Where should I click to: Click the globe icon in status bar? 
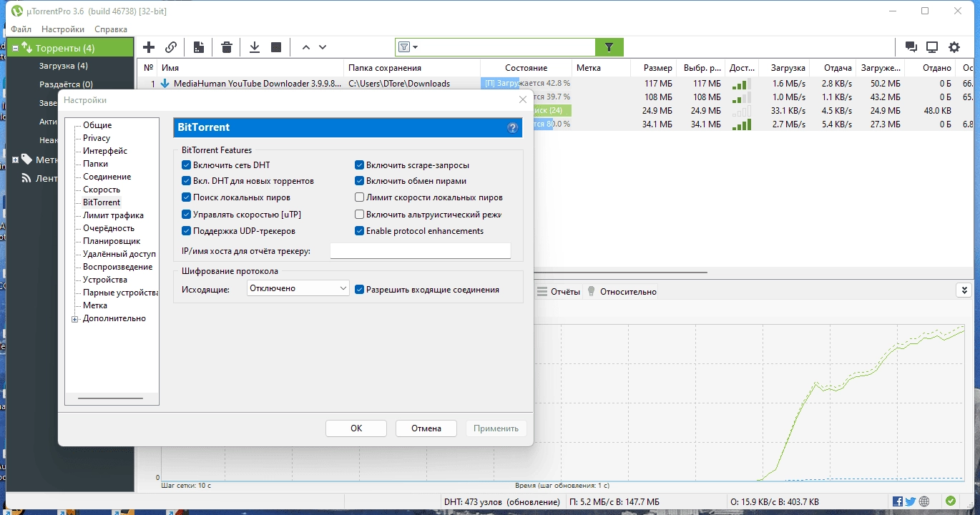pos(924,501)
